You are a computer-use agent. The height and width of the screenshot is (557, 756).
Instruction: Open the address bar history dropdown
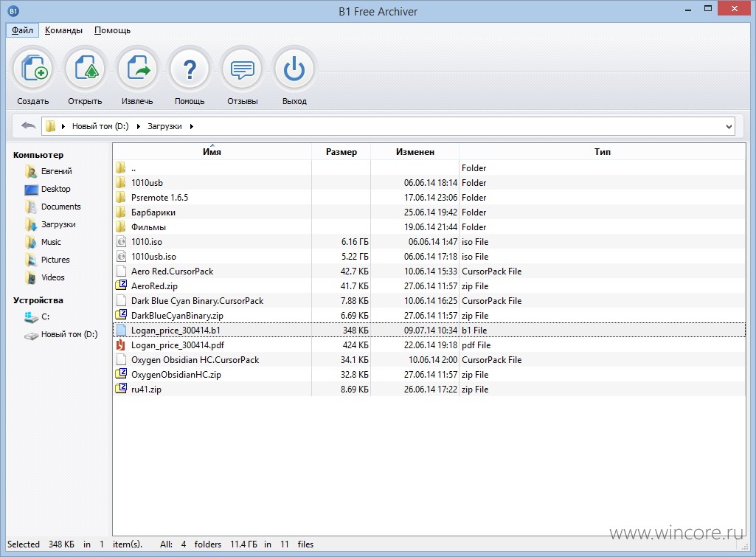729,126
